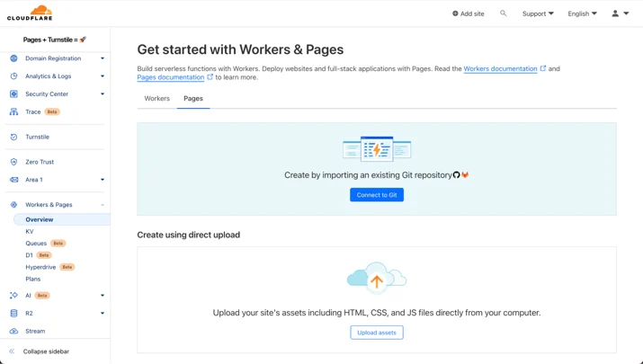
Task: Open the Support dropdown menu
Action: [538, 13]
